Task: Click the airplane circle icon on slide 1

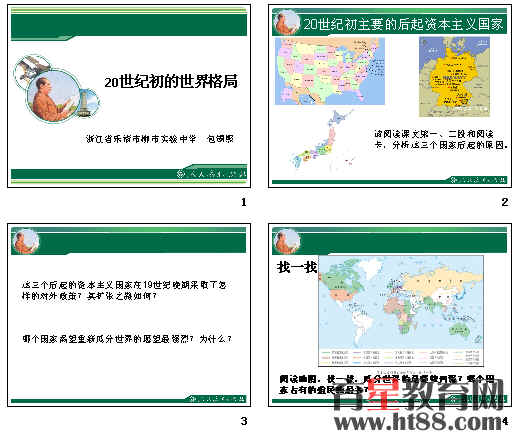Action: [x=31, y=71]
